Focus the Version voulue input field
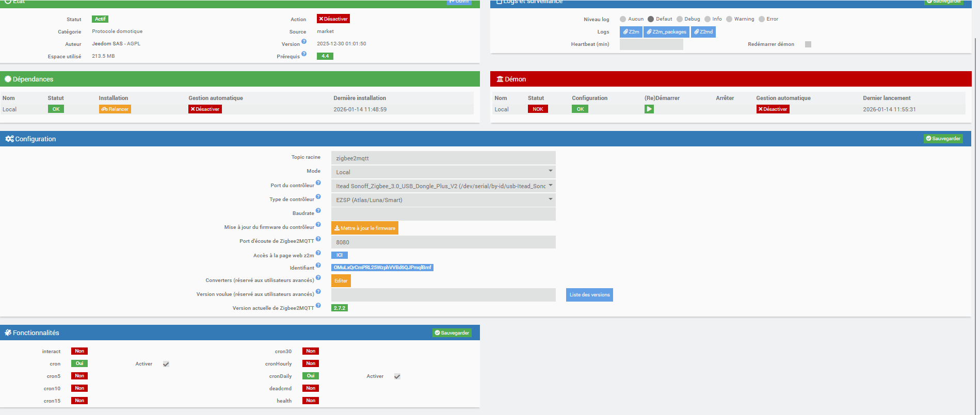The width and height of the screenshot is (980, 415). 443,295
